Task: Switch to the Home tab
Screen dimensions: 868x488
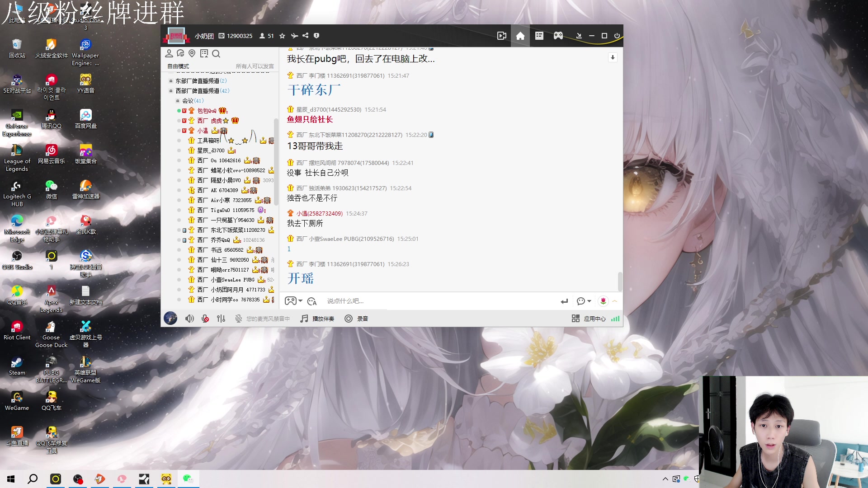Action: (x=520, y=36)
